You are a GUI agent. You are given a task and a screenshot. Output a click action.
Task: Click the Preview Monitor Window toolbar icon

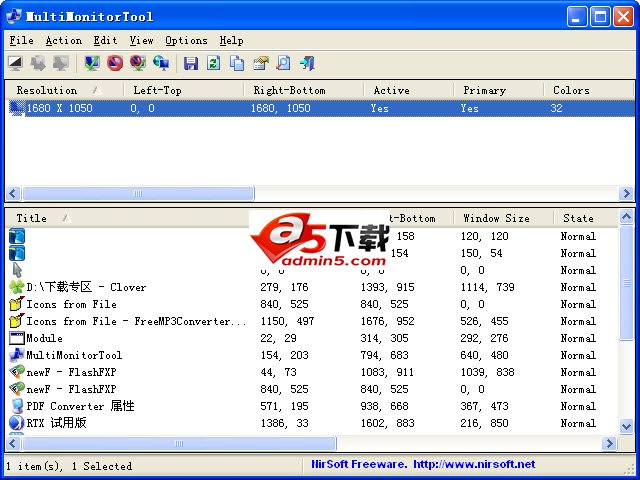(16, 63)
